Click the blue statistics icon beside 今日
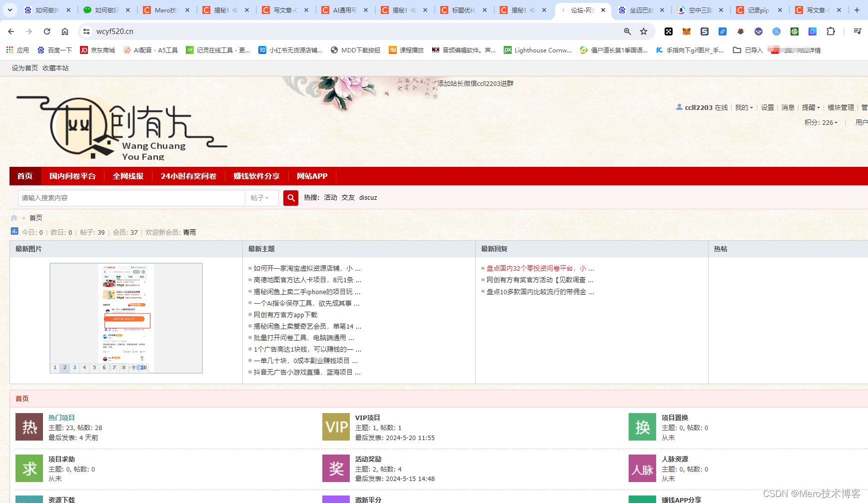The image size is (868, 503). 14,231
